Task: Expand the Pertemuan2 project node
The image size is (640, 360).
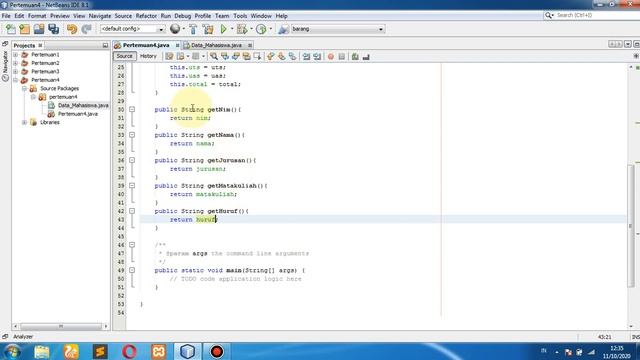Action: click(16, 63)
